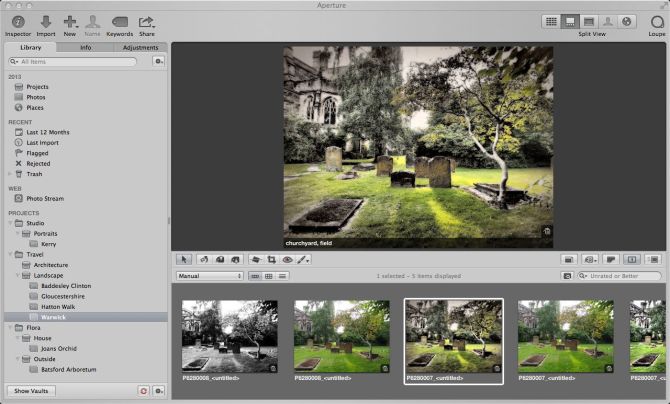Switch to filmstrip thumbnail view
670x404 pixels.
[x=255, y=275]
